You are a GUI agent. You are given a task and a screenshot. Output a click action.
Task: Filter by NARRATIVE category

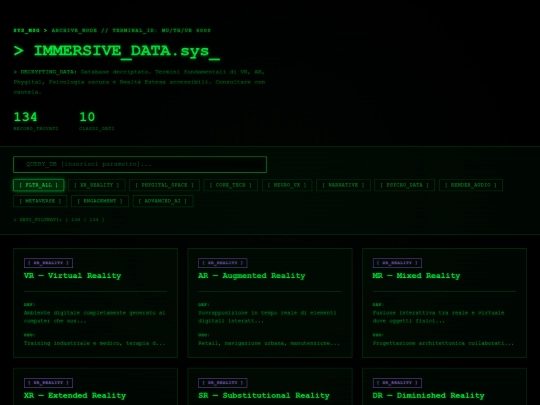click(x=343, y=185)
